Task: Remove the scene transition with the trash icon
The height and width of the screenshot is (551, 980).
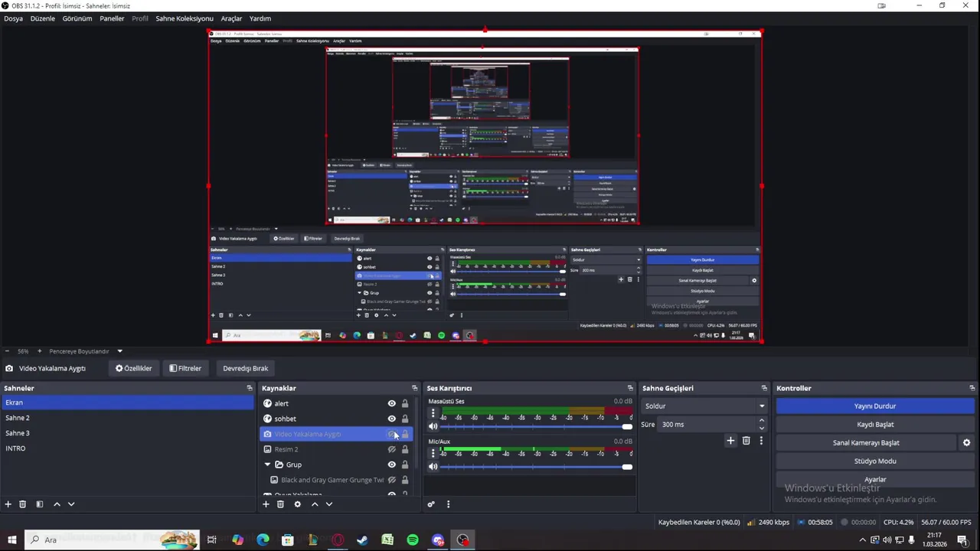Action: [x=746, y=441]
